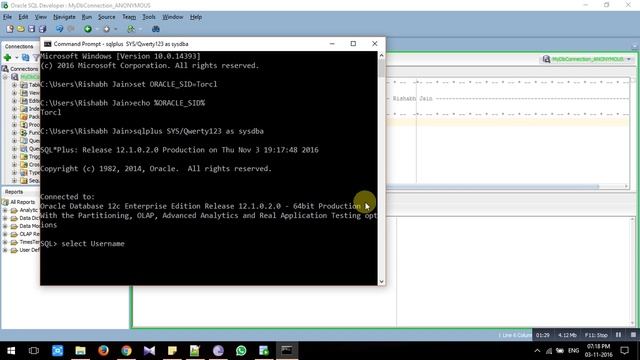Stop the screen recording with square button
This screenshot has width=640, height=360.
[x=633, y=335]
